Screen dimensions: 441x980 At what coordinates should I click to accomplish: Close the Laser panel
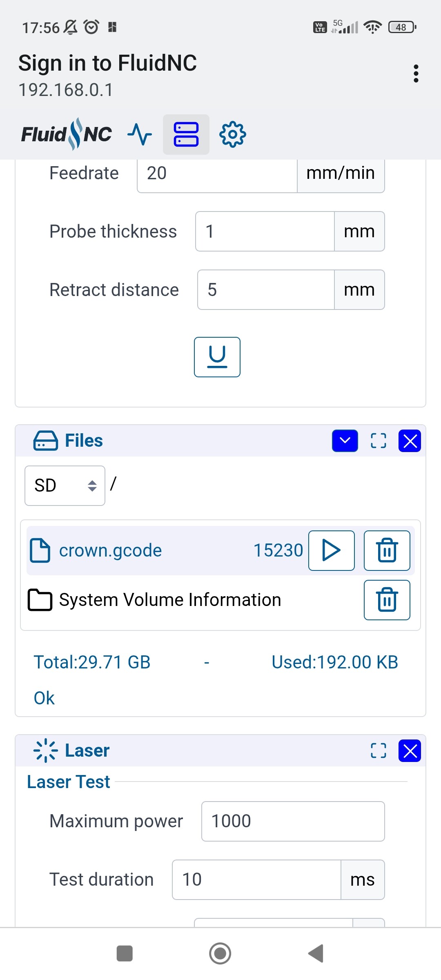[x=410, y=751]
